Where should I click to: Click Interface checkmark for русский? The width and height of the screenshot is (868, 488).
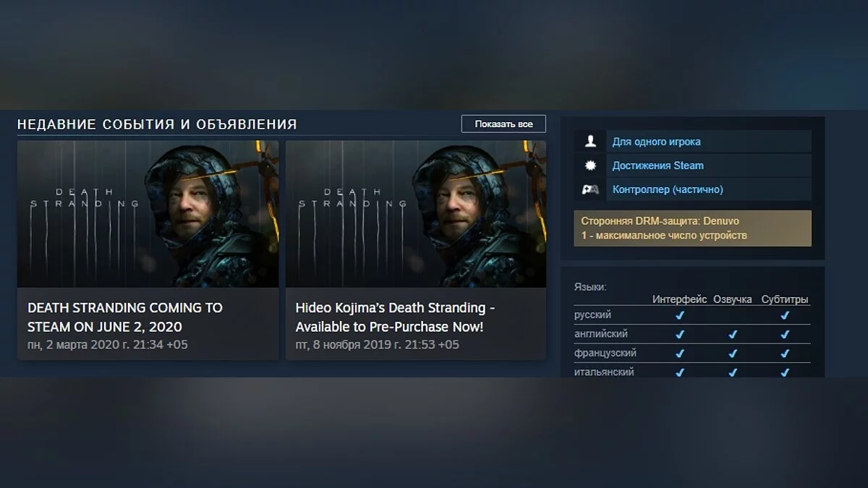[679, 316]
